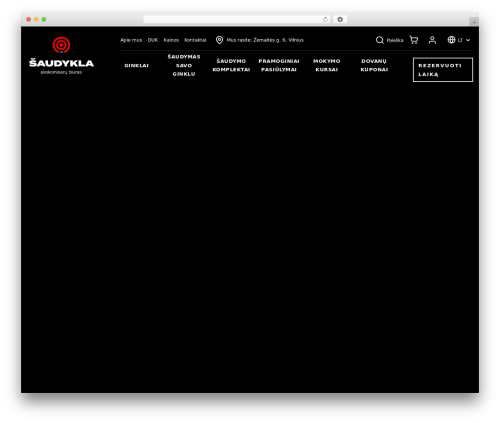Screen dimensions: 500x423
Task: Open Šaudymo komplektai menu item
Action: click(231, 65)
